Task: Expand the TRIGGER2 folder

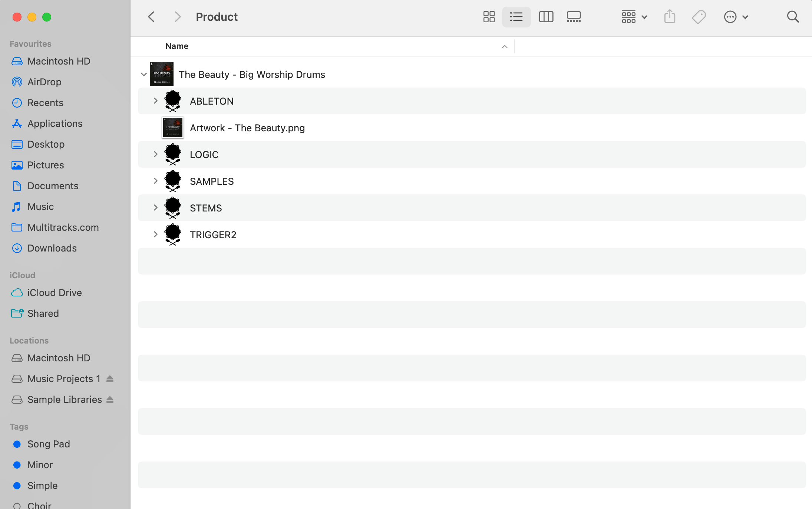Action: [x=156, y=234]
